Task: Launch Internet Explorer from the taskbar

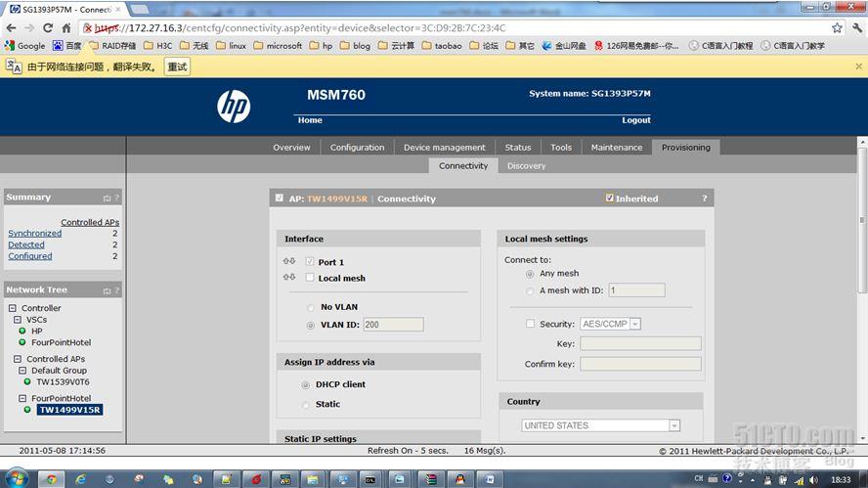Action: pos(81,479)
